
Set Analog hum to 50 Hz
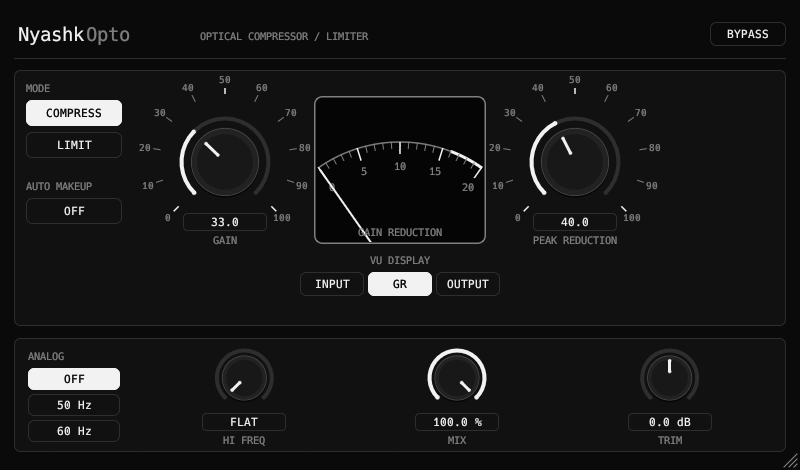(74, 405)
